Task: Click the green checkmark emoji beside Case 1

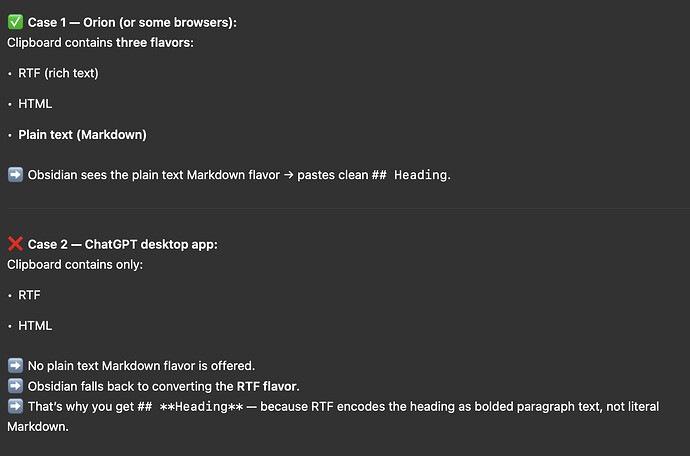Action: [x=15, y=22]
